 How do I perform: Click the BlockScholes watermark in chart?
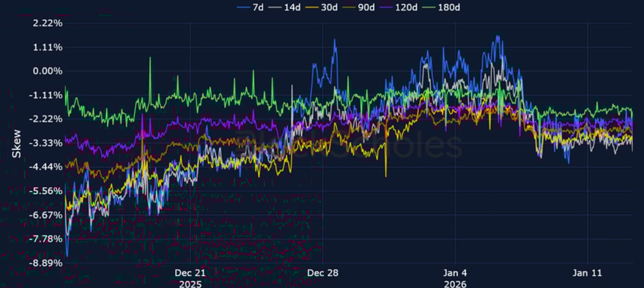click(x=349, y=143)
